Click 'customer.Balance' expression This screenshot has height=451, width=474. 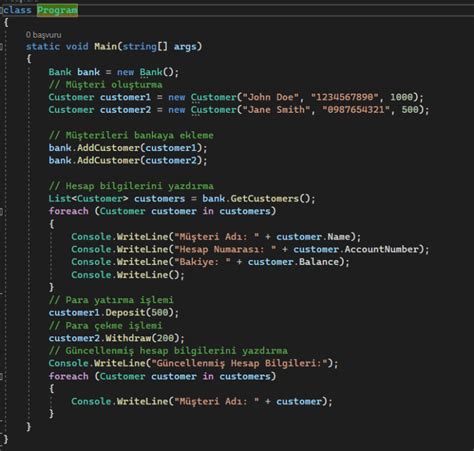[x=293, y=262]
